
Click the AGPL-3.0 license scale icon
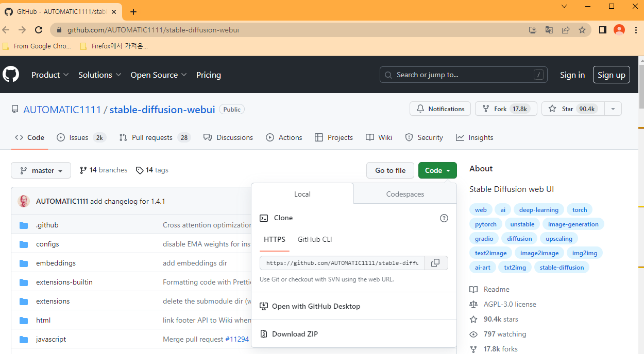pos(473,305)
